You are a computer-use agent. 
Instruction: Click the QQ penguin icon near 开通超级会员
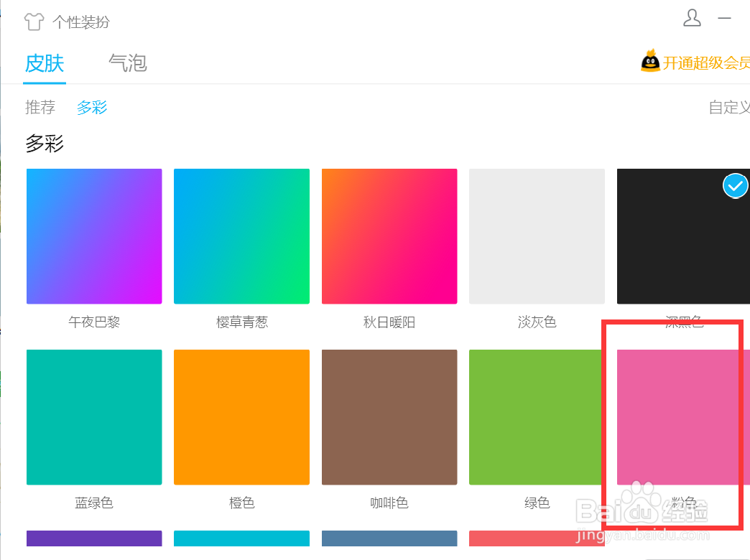point(650,62)
